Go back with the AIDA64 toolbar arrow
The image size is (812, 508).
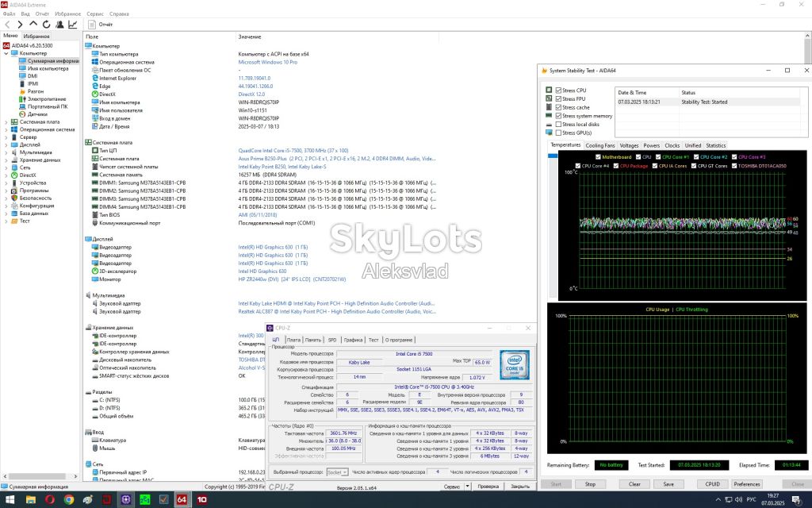[x=7, y=25]
